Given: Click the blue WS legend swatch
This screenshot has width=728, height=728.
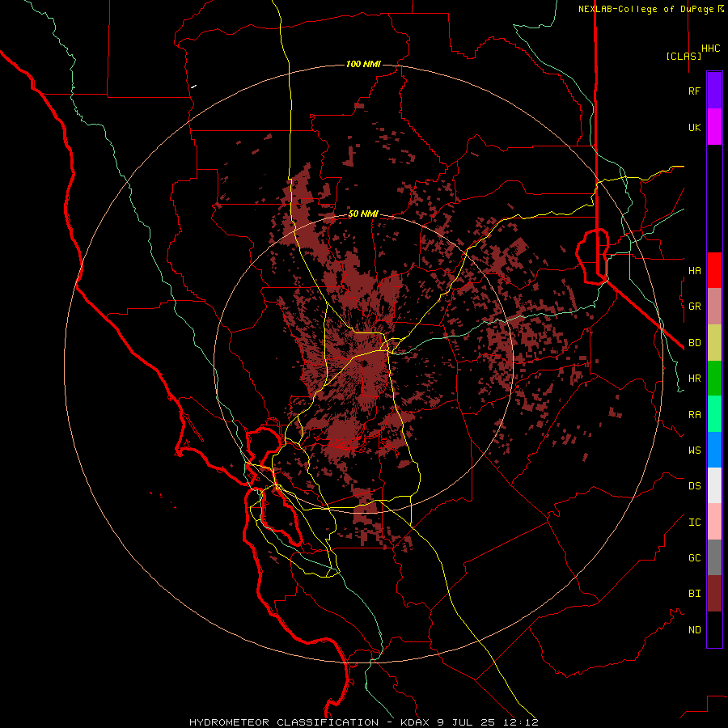Looking at the screenshot, I should pyautogui.click(x=714, y=450).
